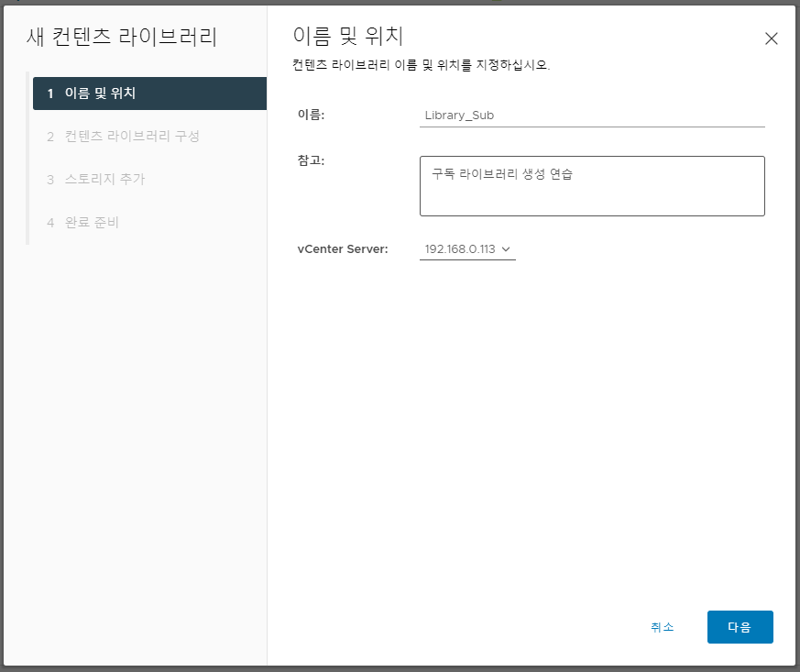Click the 새 컨텐츠 라이브러리 wizard title

pos(122,37)
